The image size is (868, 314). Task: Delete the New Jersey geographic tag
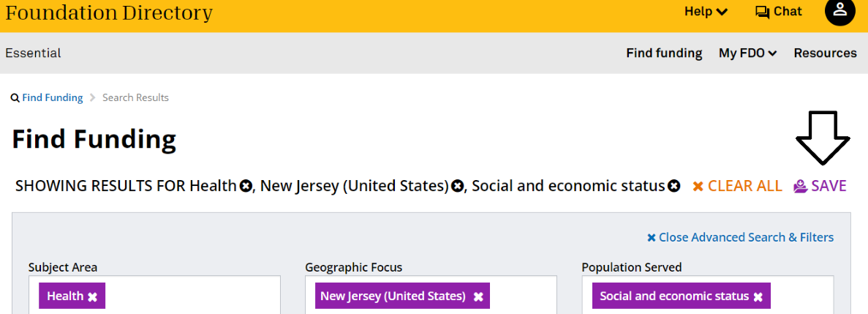478,296
